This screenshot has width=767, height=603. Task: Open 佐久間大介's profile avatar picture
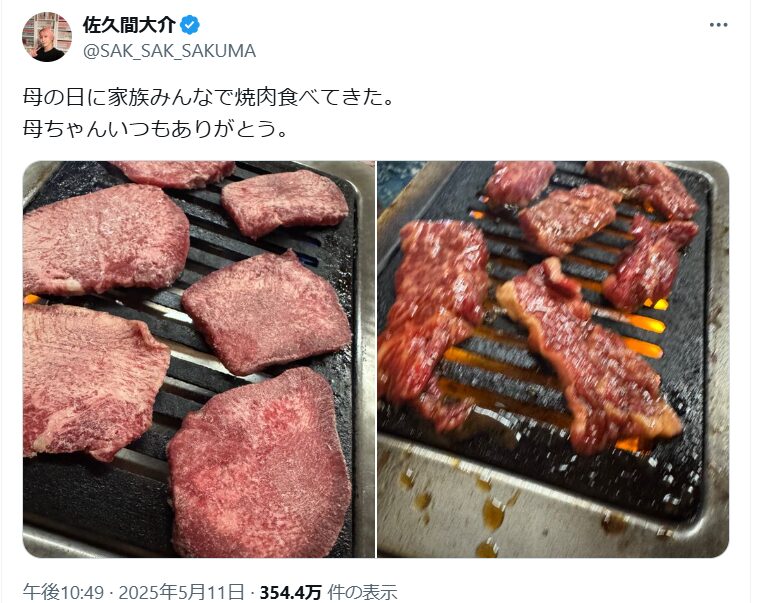[x=47, y=37]
